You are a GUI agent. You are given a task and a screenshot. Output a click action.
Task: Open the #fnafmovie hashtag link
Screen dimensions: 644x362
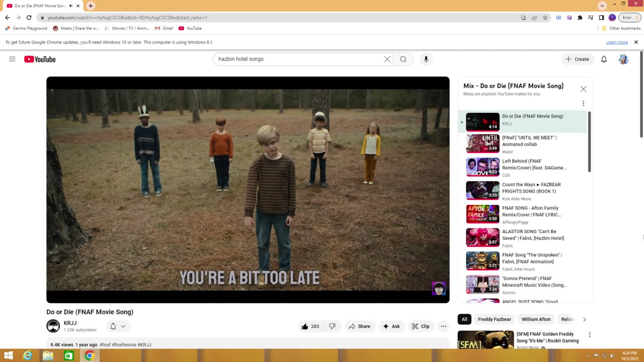[124, 345]
